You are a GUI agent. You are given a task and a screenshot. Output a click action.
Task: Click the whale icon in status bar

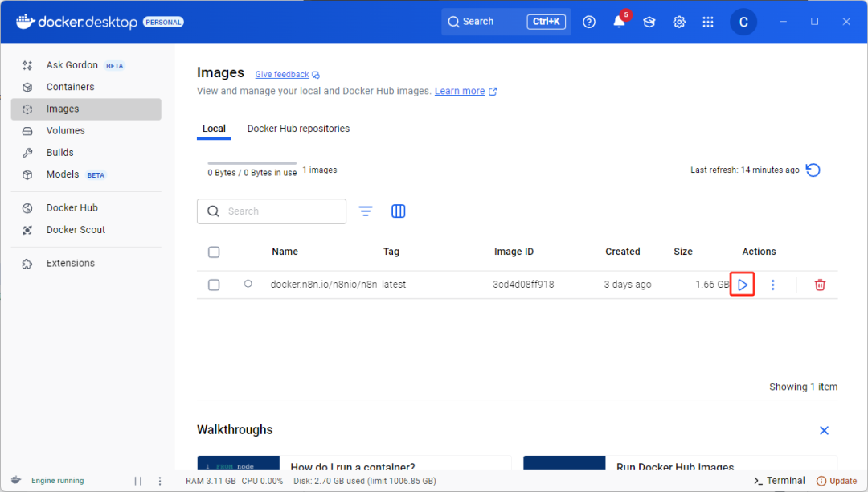16,480
